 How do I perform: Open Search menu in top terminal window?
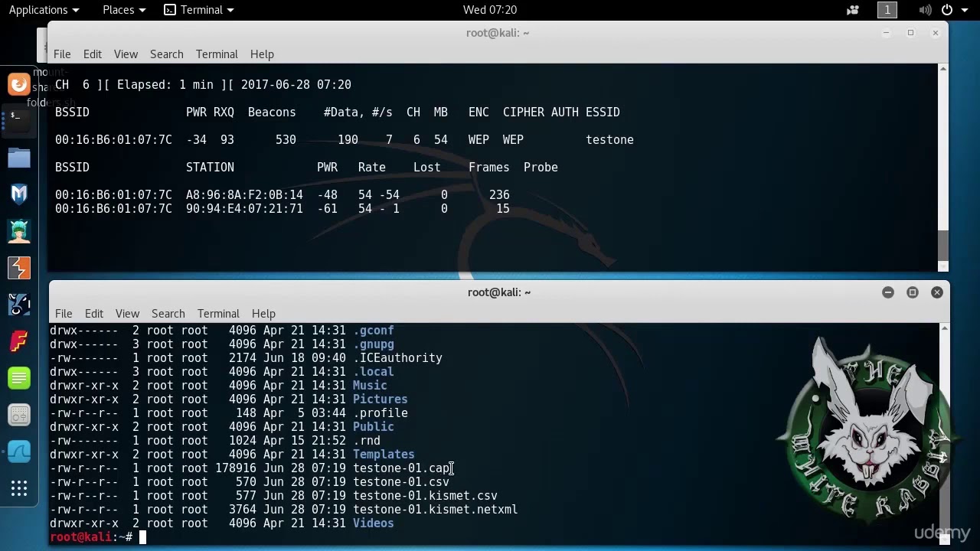(166, 54)
